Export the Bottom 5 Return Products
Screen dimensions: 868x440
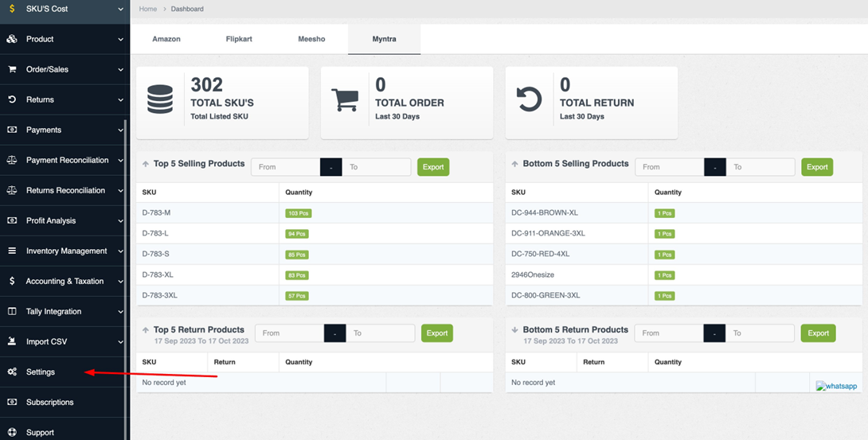(x=818, y=333)
